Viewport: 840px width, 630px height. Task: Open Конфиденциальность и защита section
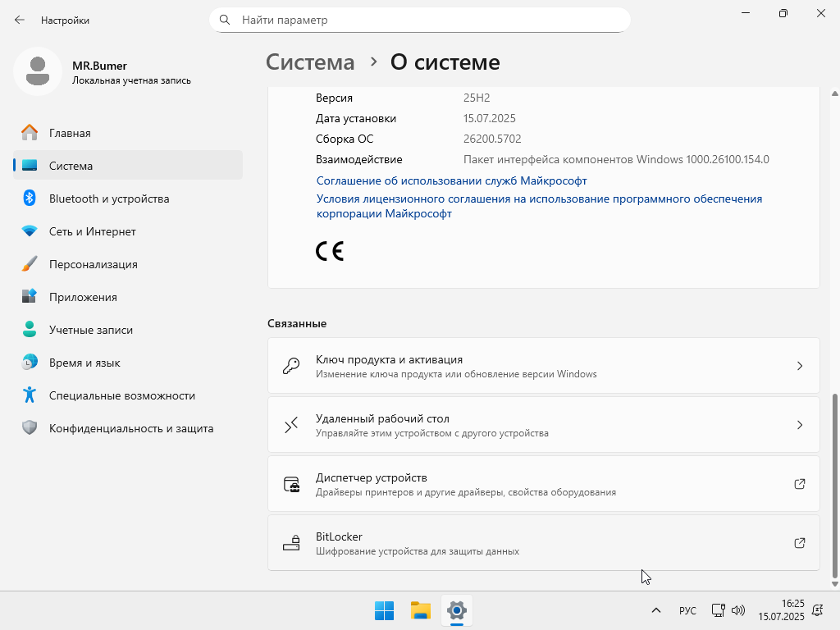tap(128, 428)
